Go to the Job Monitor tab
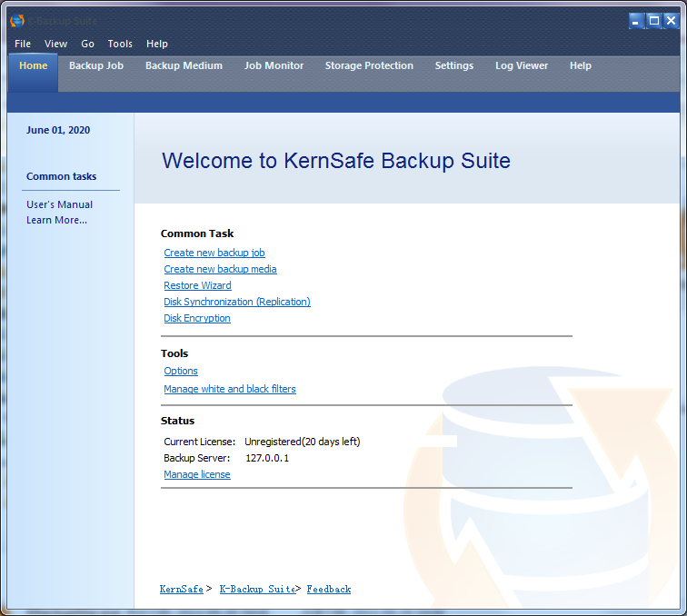The height and width of the screenshot is (616, 687). (x=274, y=65)
